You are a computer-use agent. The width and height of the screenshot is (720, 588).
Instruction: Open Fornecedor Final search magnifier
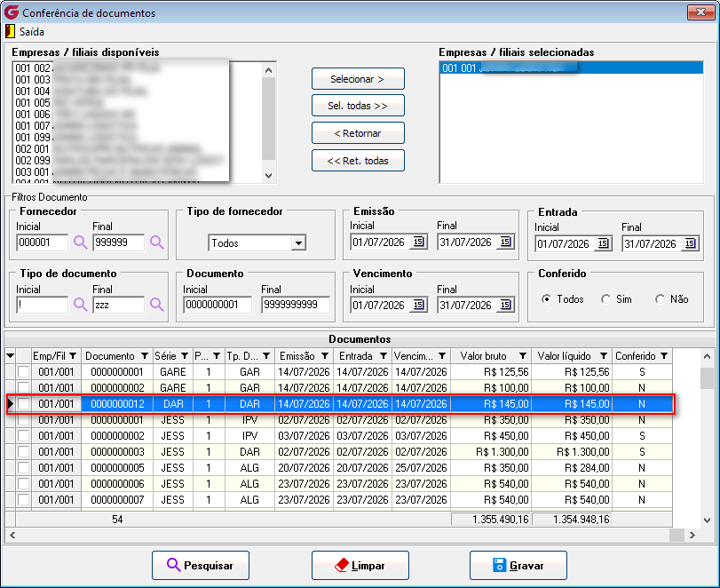pos(157,242)
